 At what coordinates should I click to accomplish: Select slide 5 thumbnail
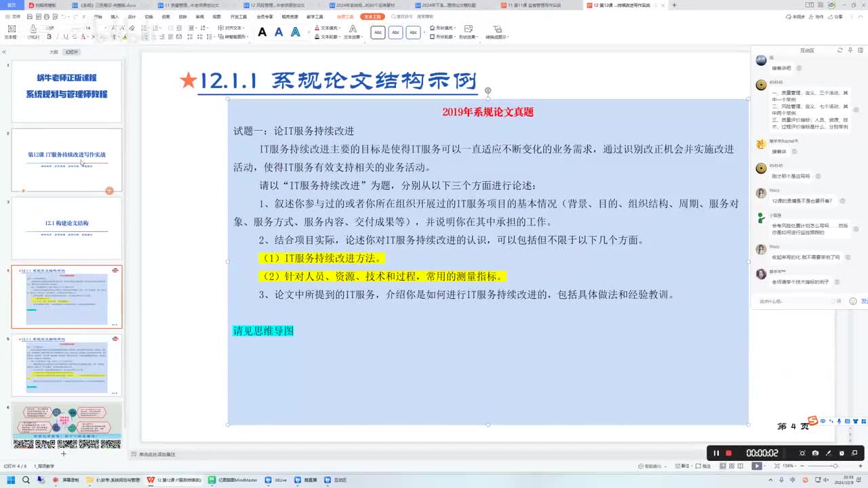66,365
